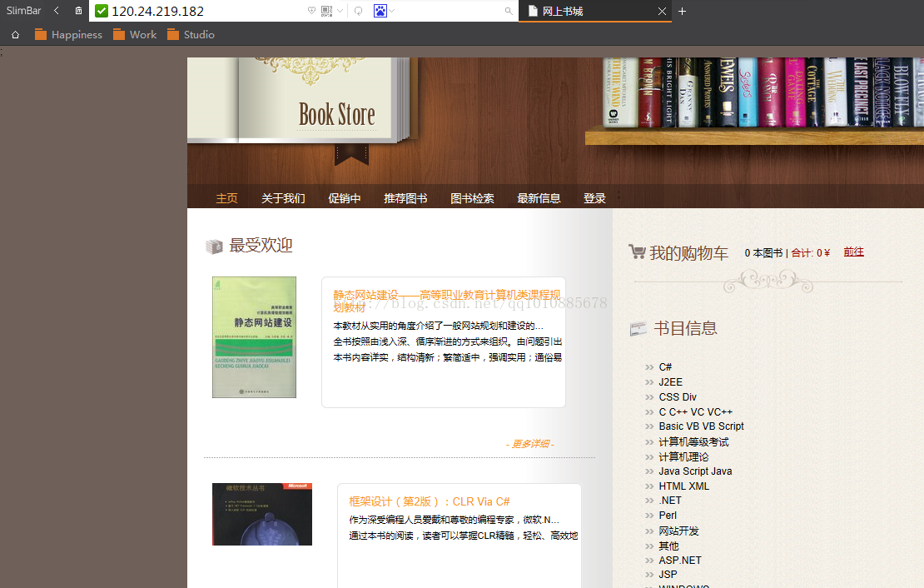
Task: Open 促销中 navigation item
Action: coord(345,198)
